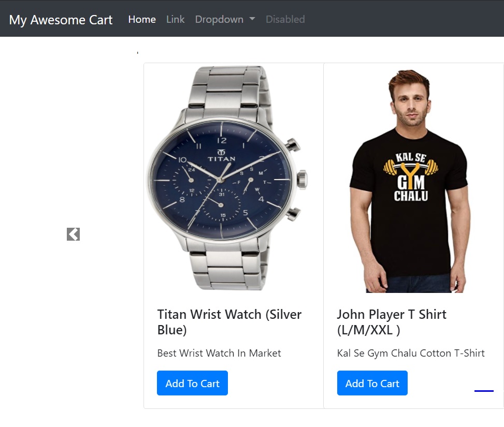
Task: Click the Titan Wrist Watch (Silver Blue) title
Action: tap(229, 322)
